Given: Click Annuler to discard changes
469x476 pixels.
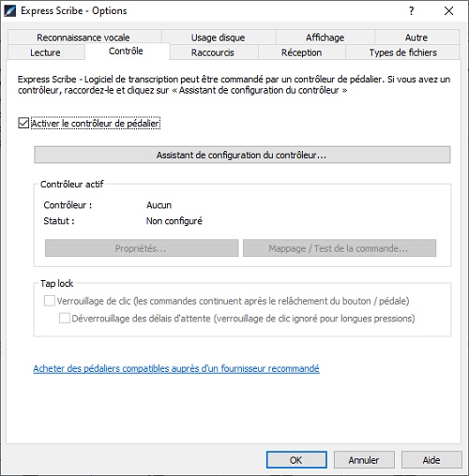Looking at the screenshot, I should (x=364, y=460).
